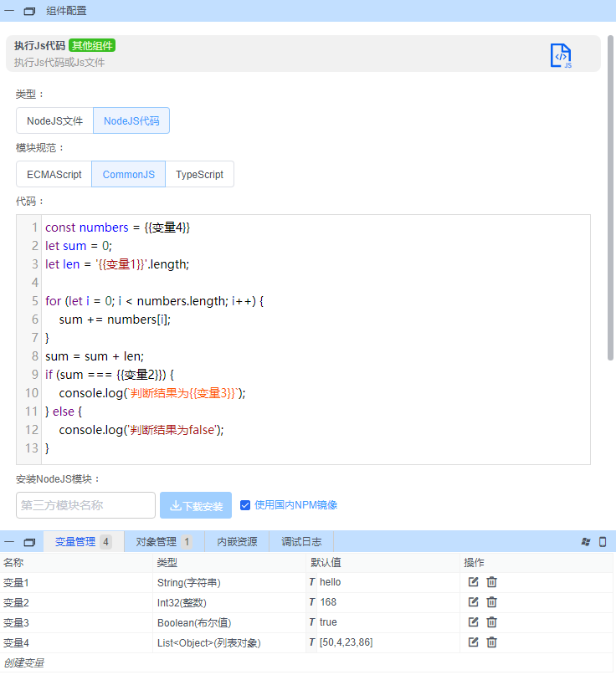Select the NodeJS文件 type option
616x675 pixels.
coord(54,120)
